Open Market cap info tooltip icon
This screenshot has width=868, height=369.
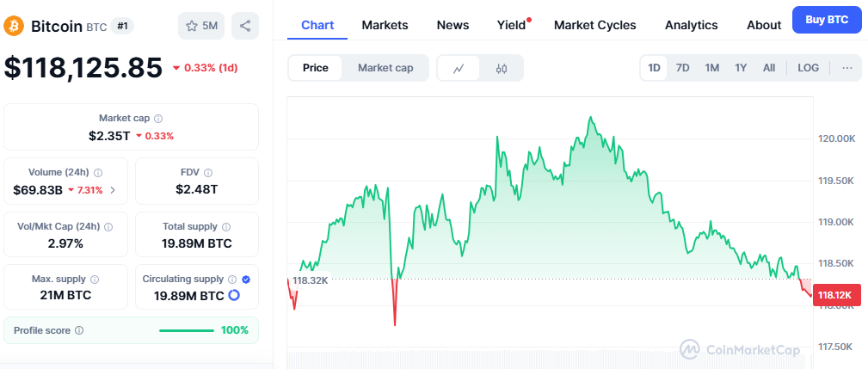(158, 118)
